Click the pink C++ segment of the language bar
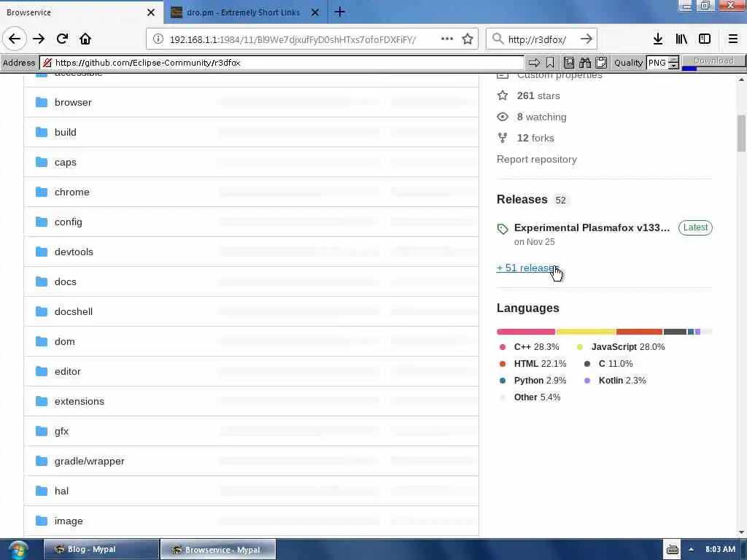The width and height of the screenshot is (747, 560). tap(526, 332)
